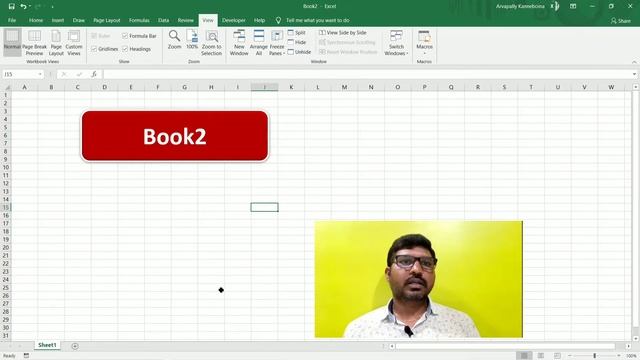Select the red Book2 shape
The width and height of the screenshot is (640, 360).
tap(175, 136)
